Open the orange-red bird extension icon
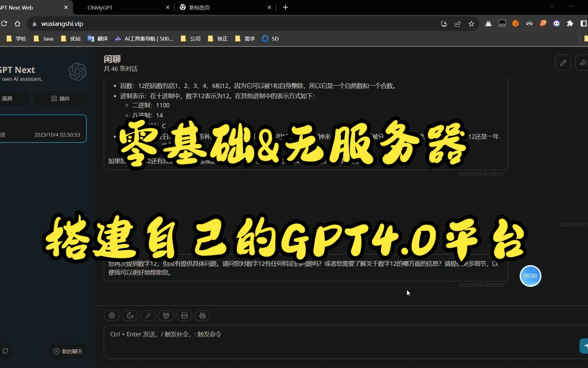The height and width of the screenshot is (368, 588). (543, 24)
